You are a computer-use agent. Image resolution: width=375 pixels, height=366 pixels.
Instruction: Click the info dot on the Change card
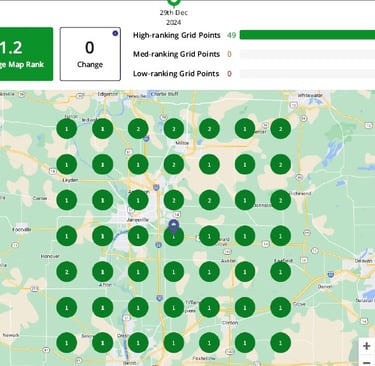click(115, 33)
